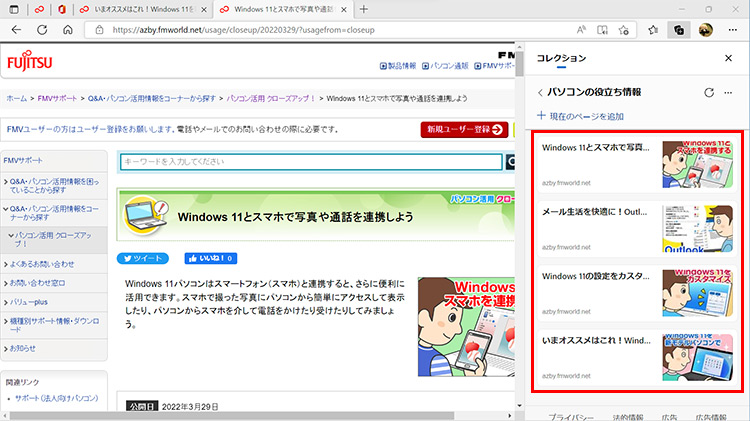Open the new tab plus button
Viewport: 750px width, 421px height.
(363, 9)
